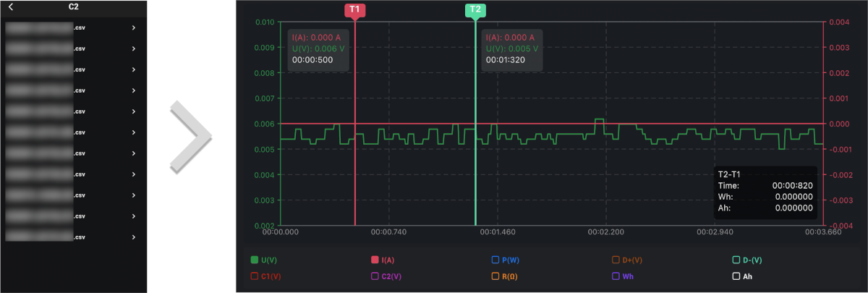Click the T2-T1 measurement info box
The image size is (868, 293).
click(765, 192)
